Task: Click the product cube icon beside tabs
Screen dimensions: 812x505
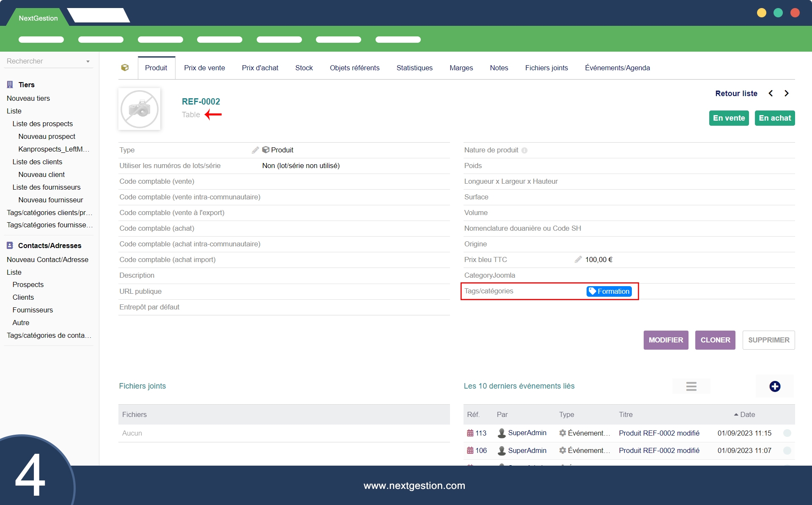Action: point(125,68)
